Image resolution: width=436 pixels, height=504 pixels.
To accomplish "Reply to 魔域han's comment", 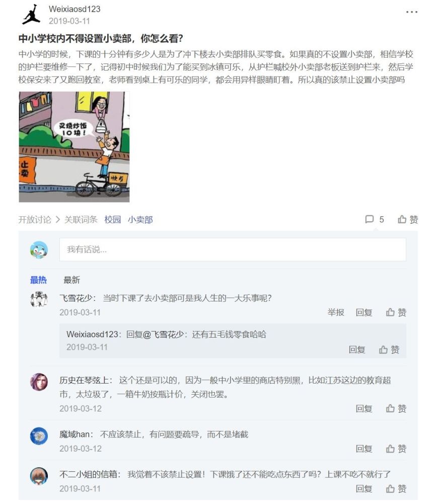I will [364, 449].
